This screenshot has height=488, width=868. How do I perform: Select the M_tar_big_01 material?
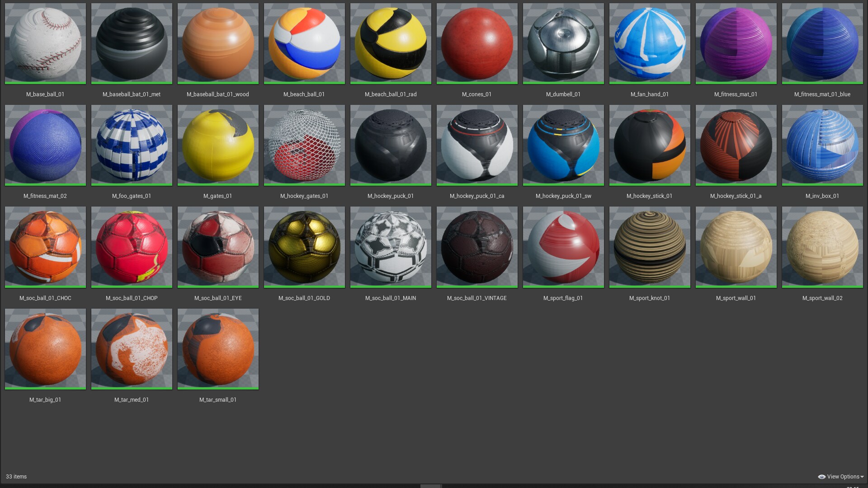coord(45,349)
